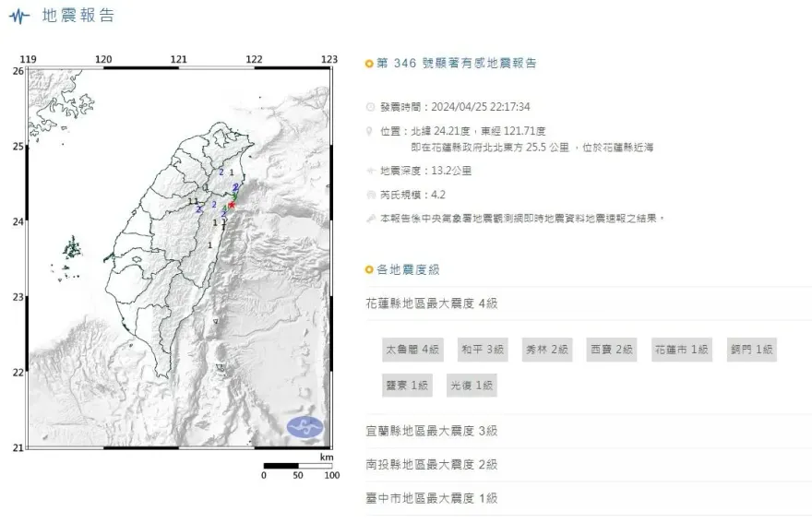Click the location pin icon beside 位置
The image size is (812, 523).
coord(371,131)
